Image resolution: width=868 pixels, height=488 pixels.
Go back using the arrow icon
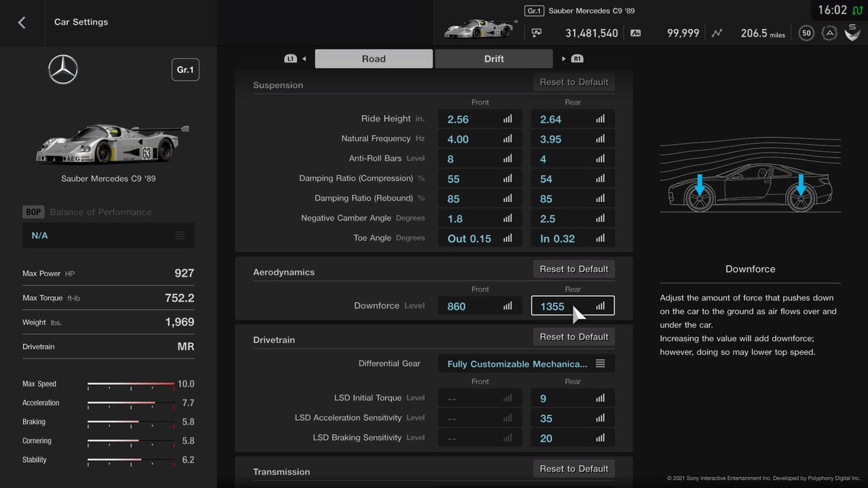point(22,22)
